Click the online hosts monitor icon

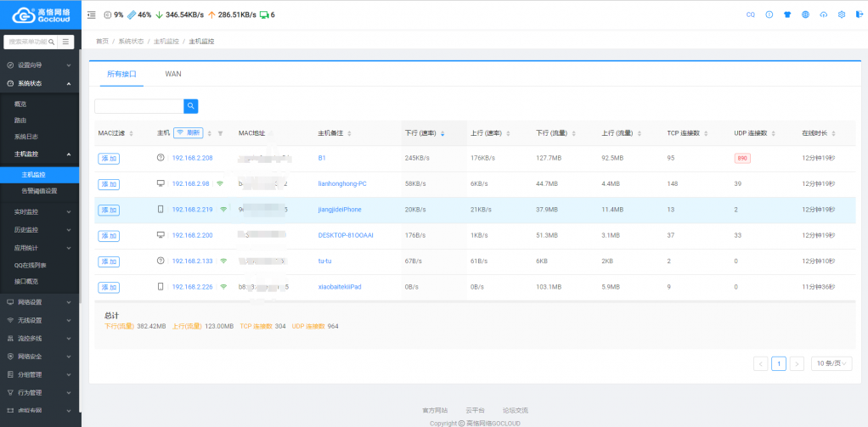coord(264,15)
